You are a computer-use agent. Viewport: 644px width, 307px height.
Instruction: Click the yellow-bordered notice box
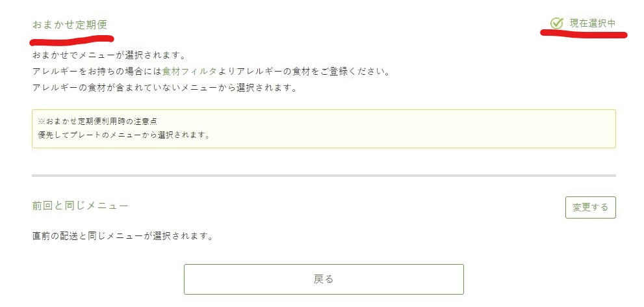pyautogui.click(x=324, y=129)
